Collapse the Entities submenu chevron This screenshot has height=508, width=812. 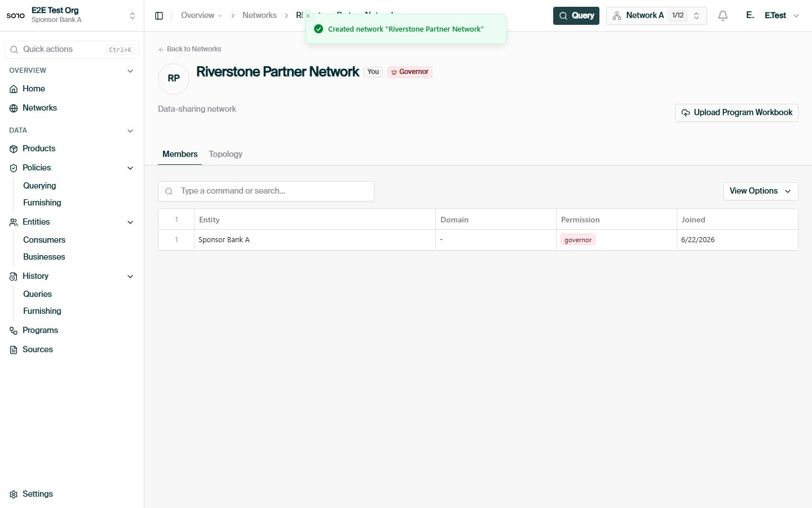point(130,222)
